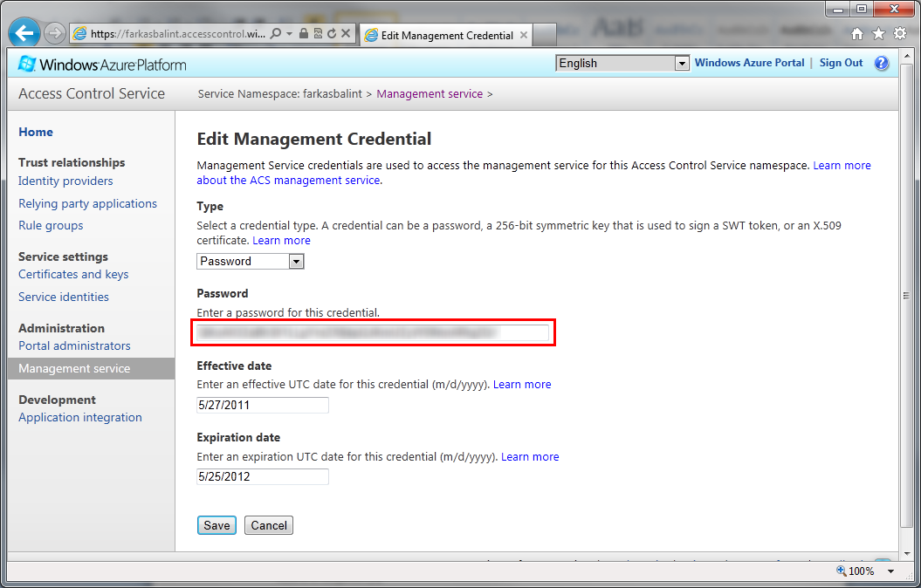Select the Edit Management Credential tab

click(446, 35)
